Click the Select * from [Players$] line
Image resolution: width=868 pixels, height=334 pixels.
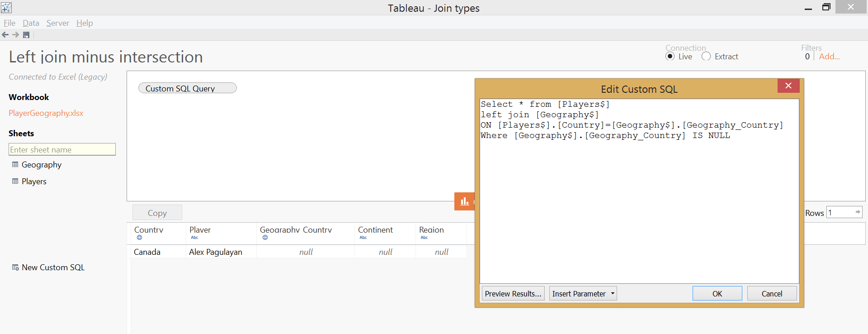(x=545, y=104)
